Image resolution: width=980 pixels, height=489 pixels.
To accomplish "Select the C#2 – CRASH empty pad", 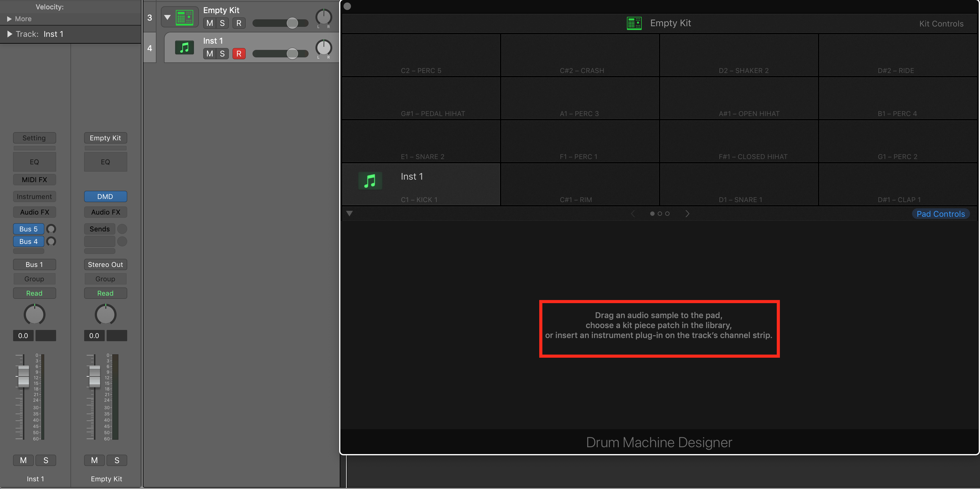I will (580, 56).
